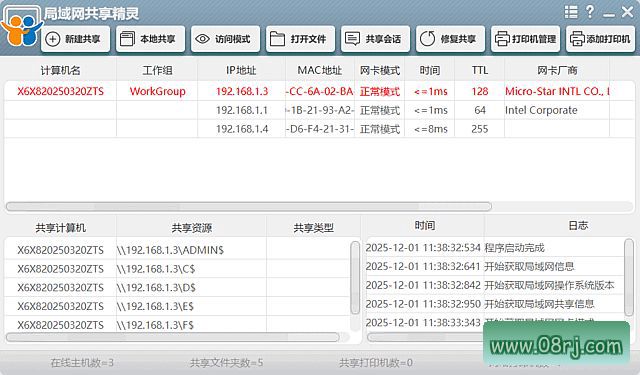The width and height of the screenshot is (640, 375).
Task: Click the 网卡厂商 column header
Action: 557,70
